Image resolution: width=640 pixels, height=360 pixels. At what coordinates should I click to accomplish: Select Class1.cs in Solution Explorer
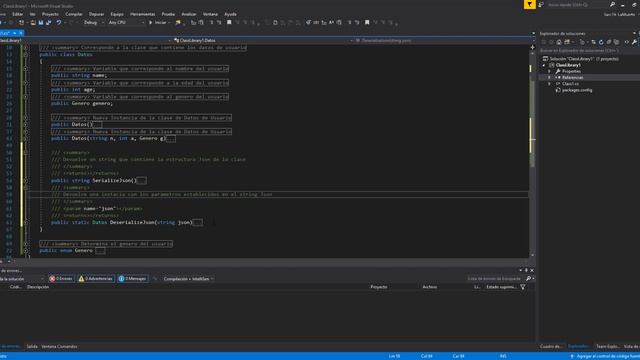(x=570, y=84)
